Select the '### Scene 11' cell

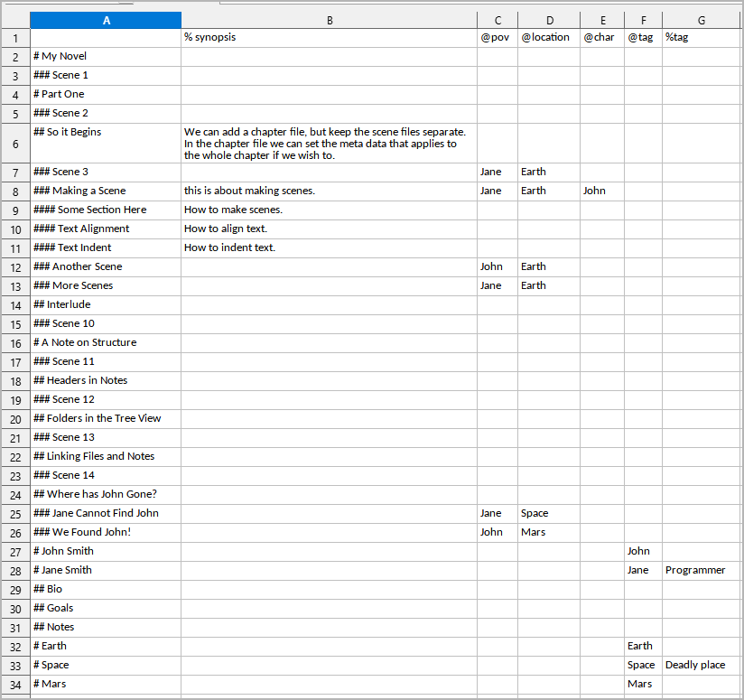coord(106,362)
